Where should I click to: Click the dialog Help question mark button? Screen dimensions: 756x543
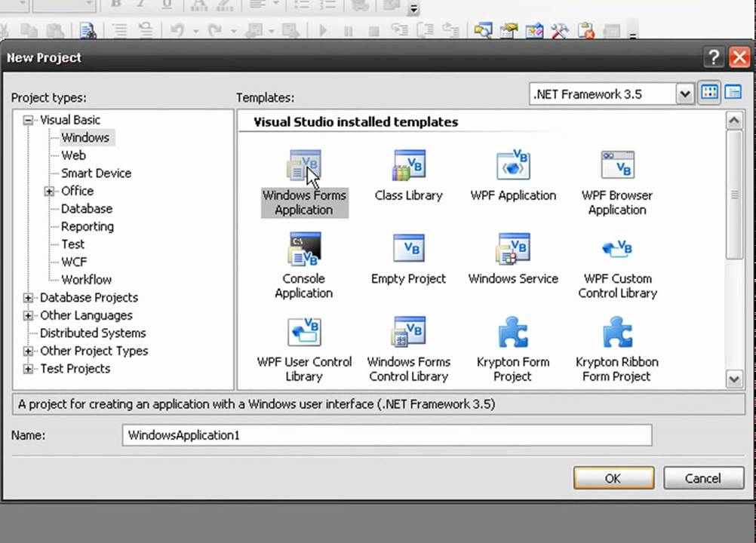coord(714,57)
